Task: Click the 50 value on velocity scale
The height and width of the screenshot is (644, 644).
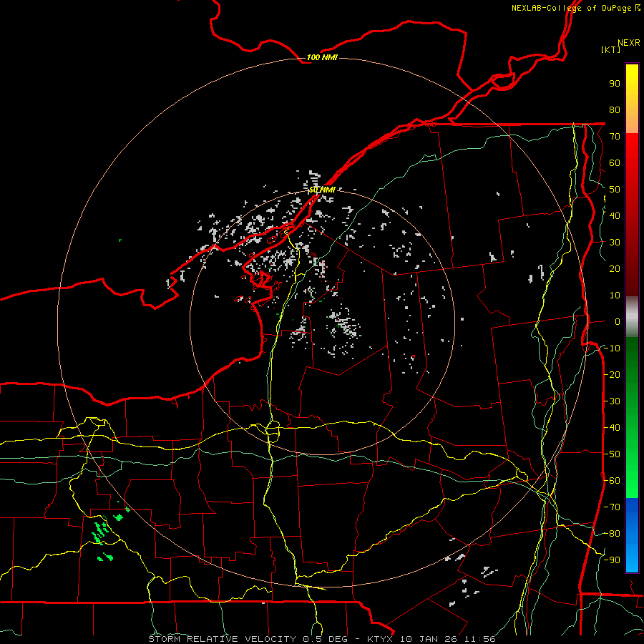Action: pos(615,190)
